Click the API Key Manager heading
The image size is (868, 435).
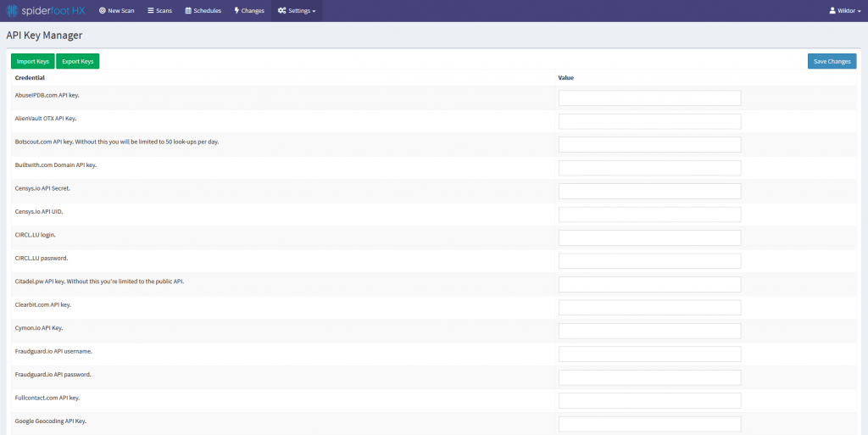[44, 36]
